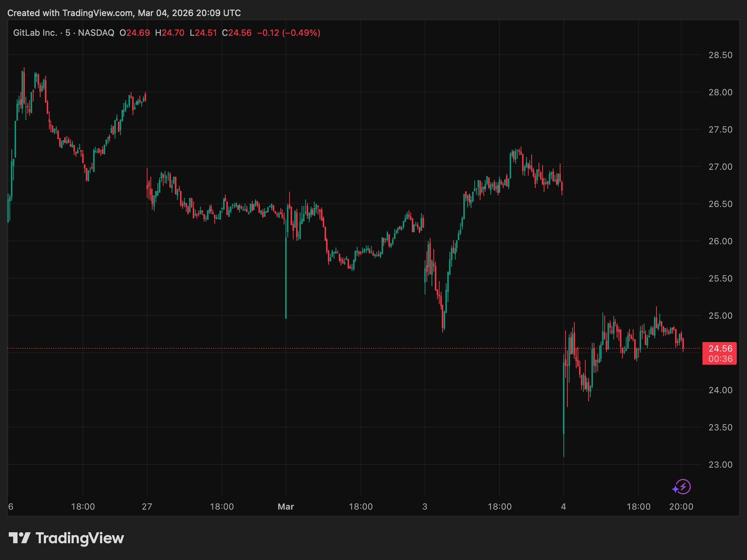The height and width of the screenshot is (560, 747).
Task: Click the 20:00 time axis label
Action: tap(681, 507)
